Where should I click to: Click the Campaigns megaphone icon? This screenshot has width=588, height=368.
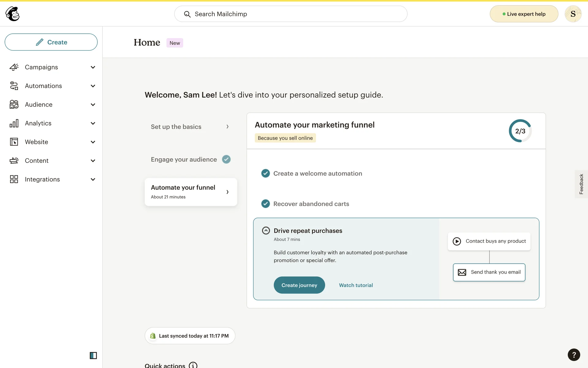[x=14, y=67]
